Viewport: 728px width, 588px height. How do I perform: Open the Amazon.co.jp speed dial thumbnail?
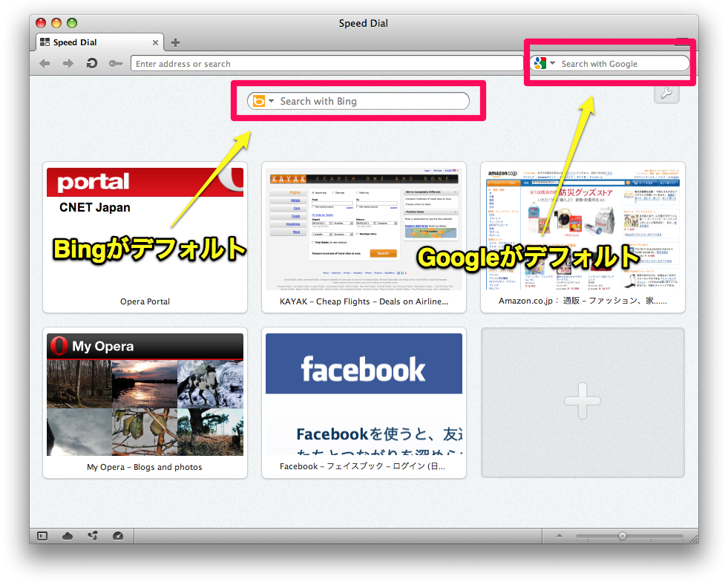coord(583,238)
